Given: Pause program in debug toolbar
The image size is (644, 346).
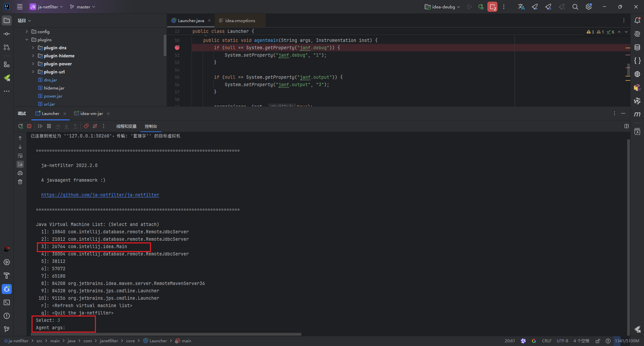Looking at the screenshot, I should point(49,126).
